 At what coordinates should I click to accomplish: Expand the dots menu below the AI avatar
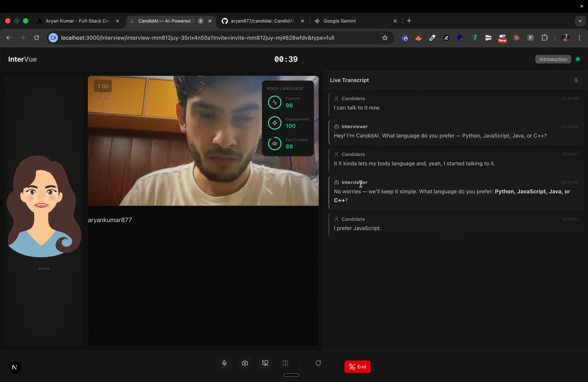tap(44, 268)
